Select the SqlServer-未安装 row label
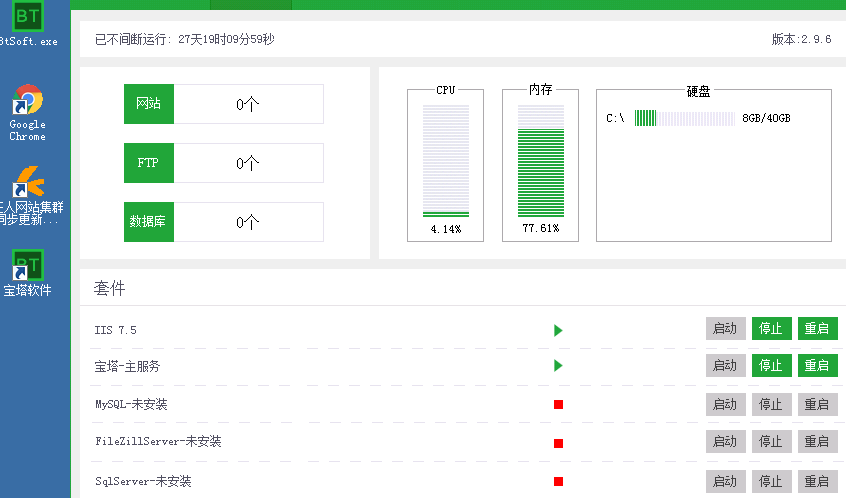The width and height of the screenshot is (846, 498). (x=143, y=481)
